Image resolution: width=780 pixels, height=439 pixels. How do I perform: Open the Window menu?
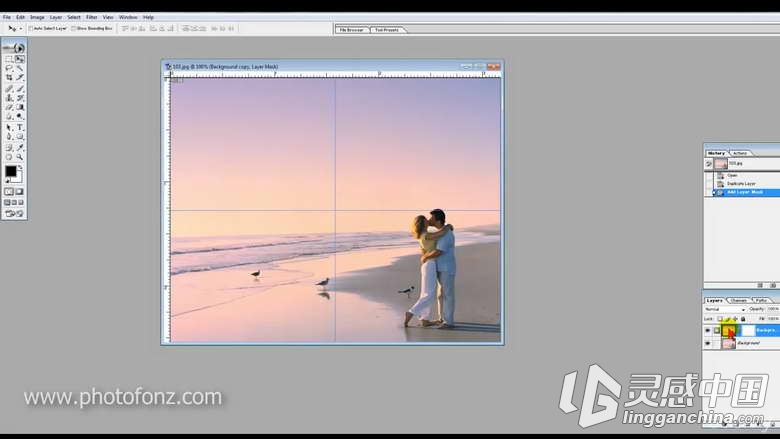click(128, 17)
